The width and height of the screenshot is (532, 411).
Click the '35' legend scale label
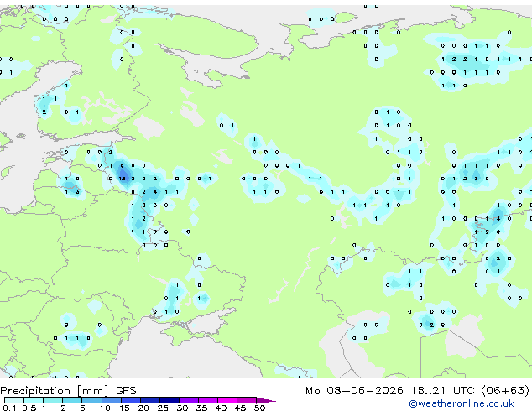tap(201, 408)
